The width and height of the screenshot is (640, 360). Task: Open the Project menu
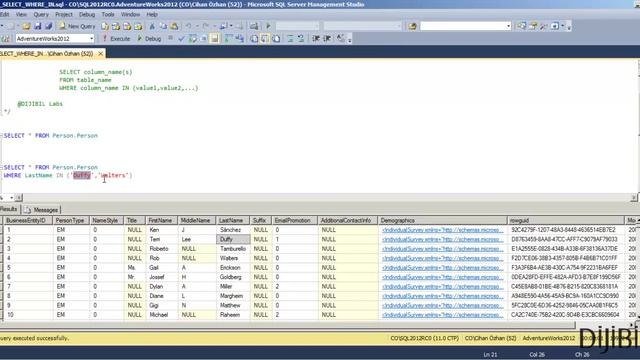click(64, 14)
